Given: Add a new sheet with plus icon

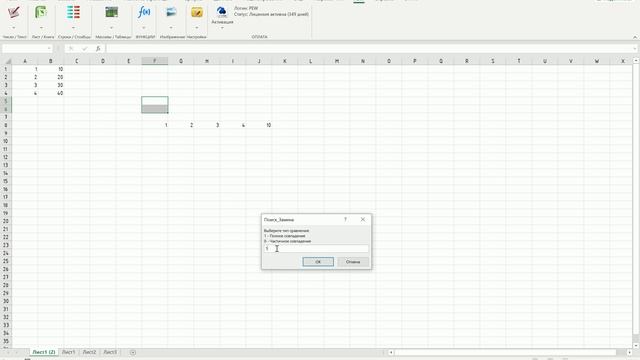Looking at the screenshot, I should [x=133, y=352].
